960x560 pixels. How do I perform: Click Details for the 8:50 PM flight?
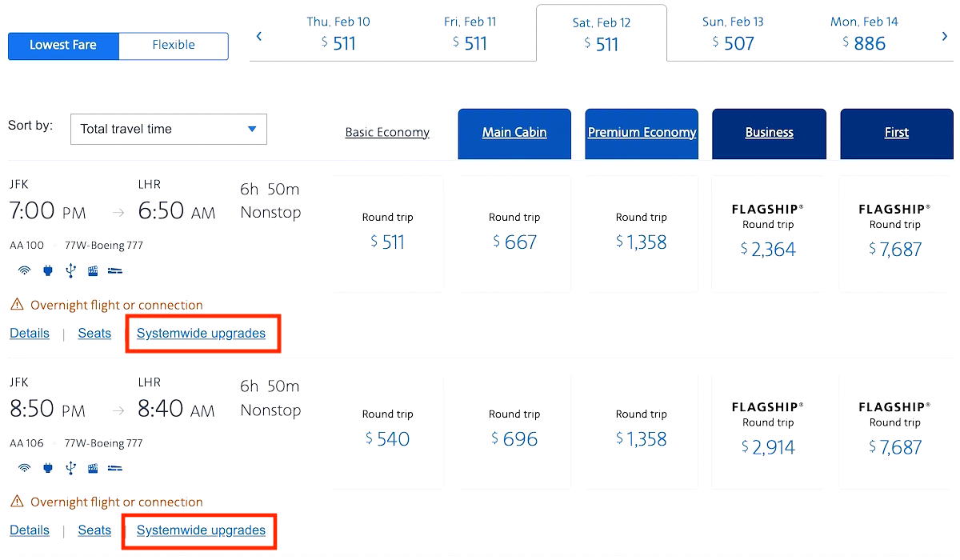click(x=30, y=530)
